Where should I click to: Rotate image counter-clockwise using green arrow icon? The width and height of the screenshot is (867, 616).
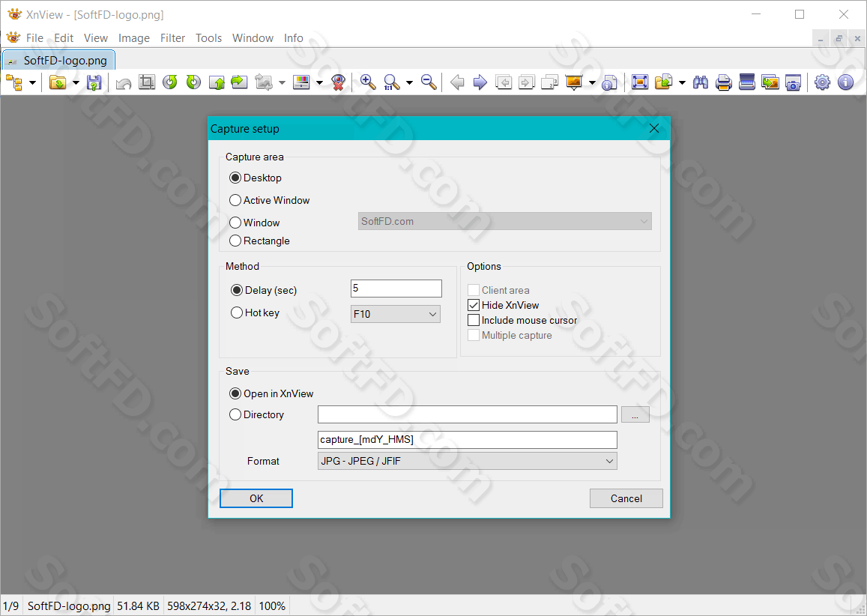tap(170, 82)
